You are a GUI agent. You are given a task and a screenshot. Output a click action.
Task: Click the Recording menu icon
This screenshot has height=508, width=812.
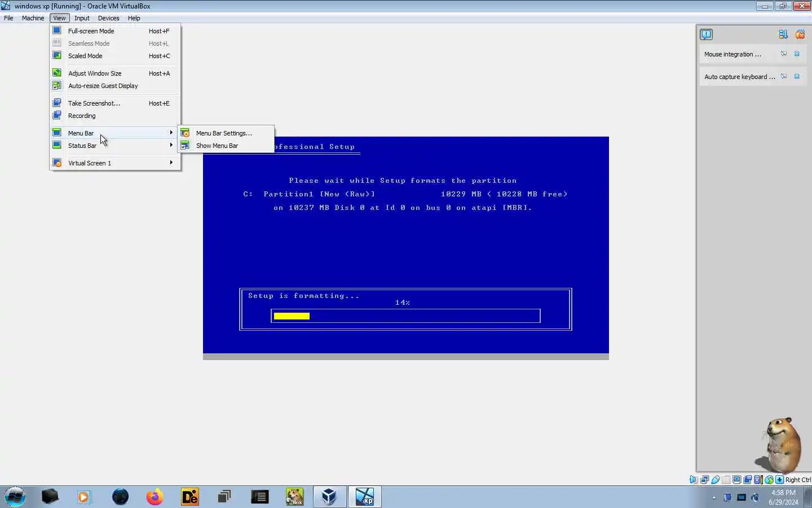tap(57, 115)
